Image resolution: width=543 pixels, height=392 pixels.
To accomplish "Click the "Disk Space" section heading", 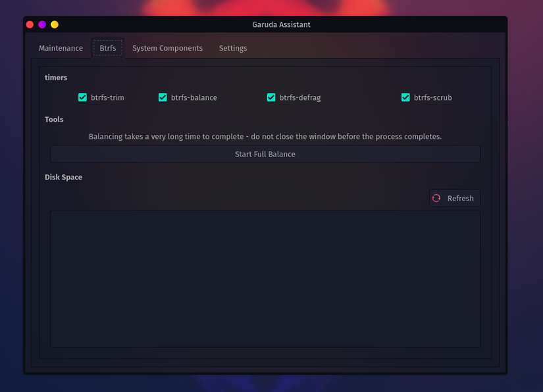I will [x=63, y=177].
